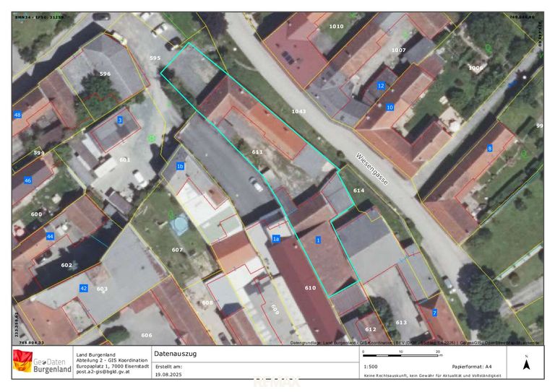Click parcel label 613
Screen dimensions: 555x392
(401, 322)
